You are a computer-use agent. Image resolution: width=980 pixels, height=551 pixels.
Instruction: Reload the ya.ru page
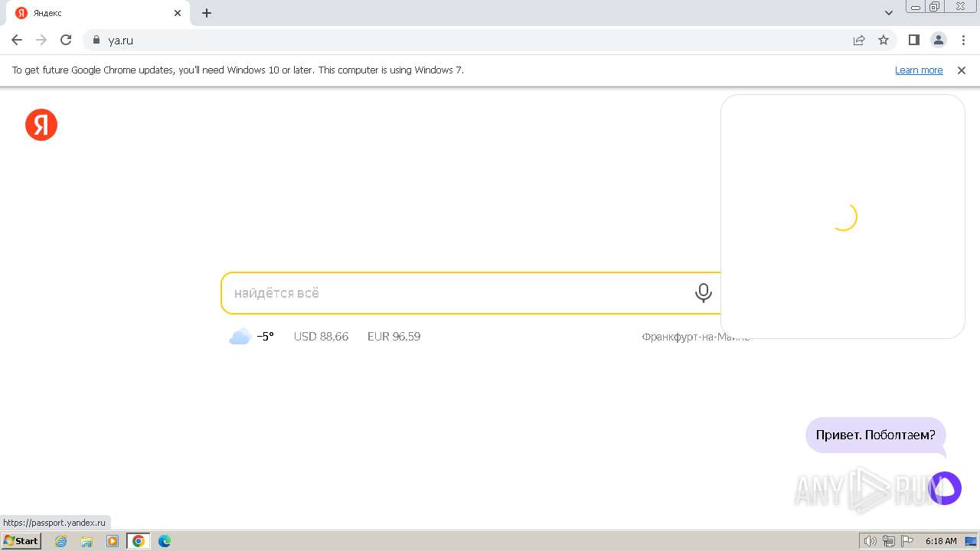(x=66, y=40)
